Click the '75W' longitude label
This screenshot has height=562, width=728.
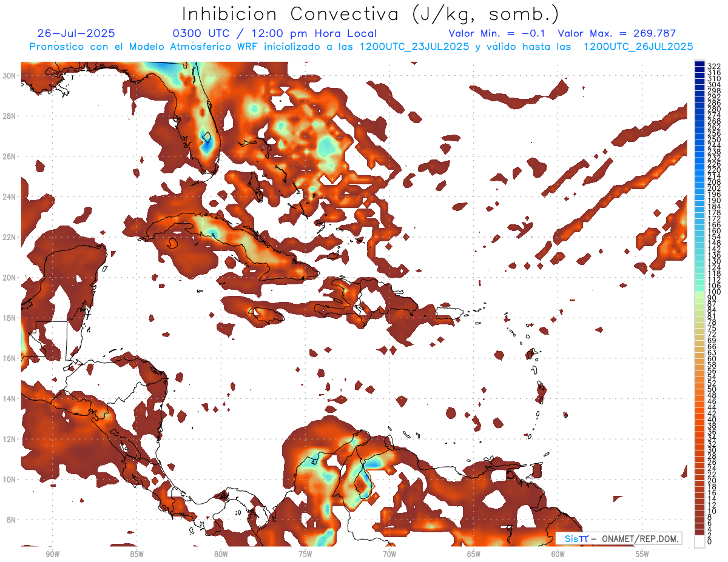[305, 554]
